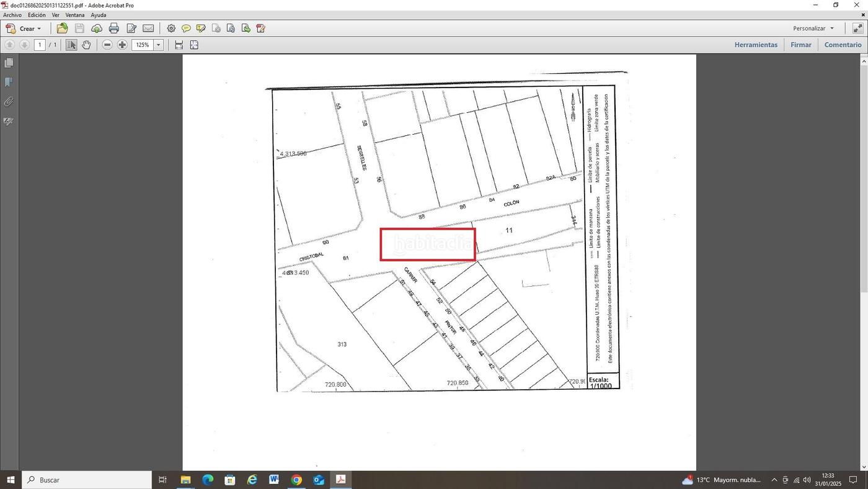Click the page number input field
The image size is (868, 489).
click(40, 45)
